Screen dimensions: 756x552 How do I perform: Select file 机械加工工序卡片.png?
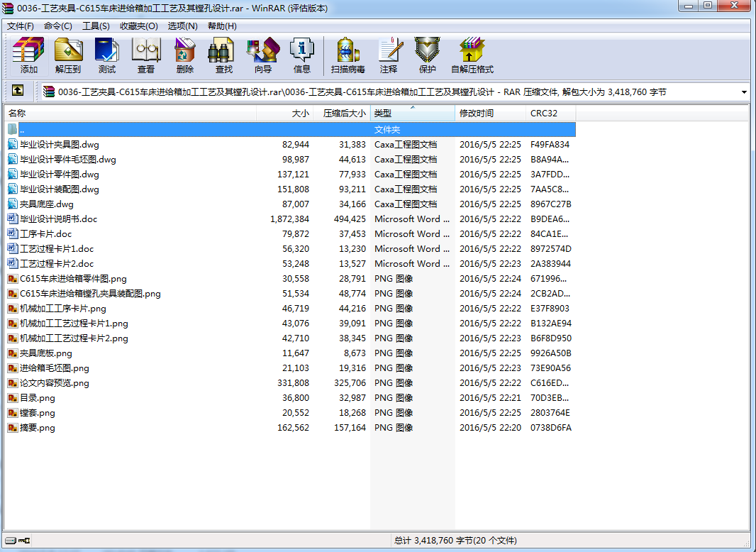point(63,309)
